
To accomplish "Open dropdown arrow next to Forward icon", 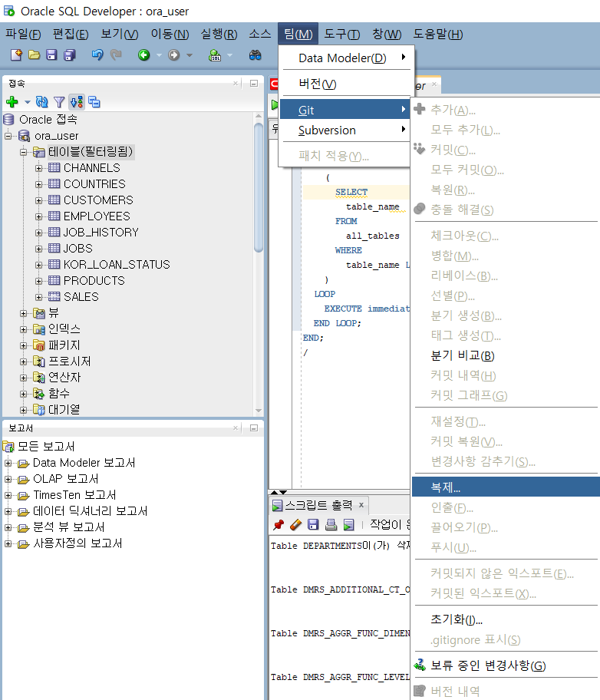I will pyautogui.click(x=190, y=55).
